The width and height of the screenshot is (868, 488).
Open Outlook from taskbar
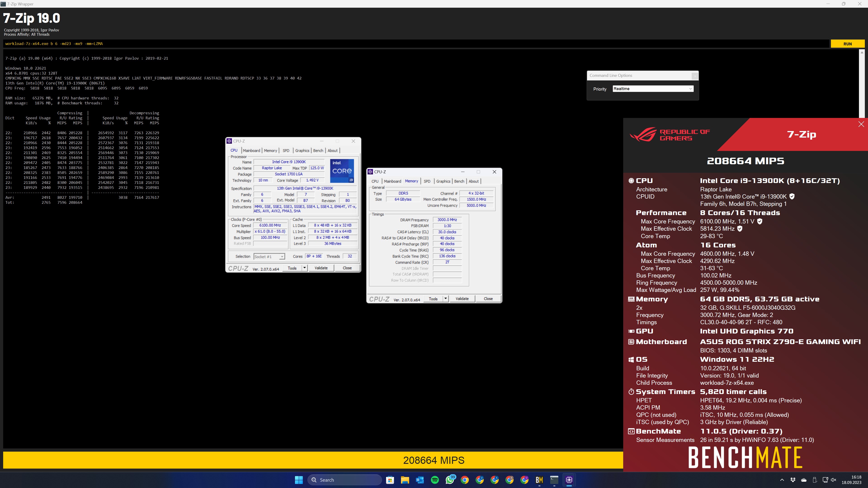click(x=420, y=480)
